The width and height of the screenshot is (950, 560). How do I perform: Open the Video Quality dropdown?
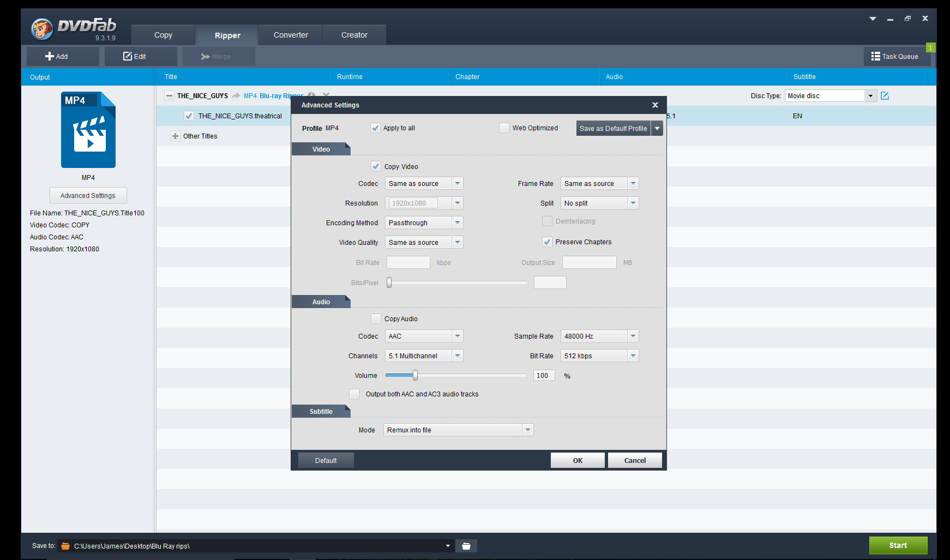(424, 243)
